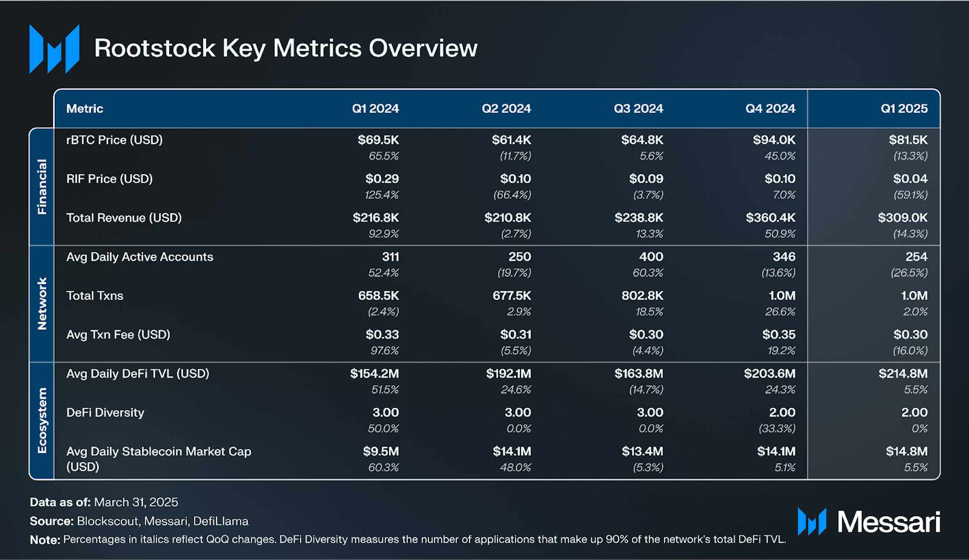969x560 pixels.
Task: Click the '$0.33' avg txn fee value
Action: tap(382, 334)
